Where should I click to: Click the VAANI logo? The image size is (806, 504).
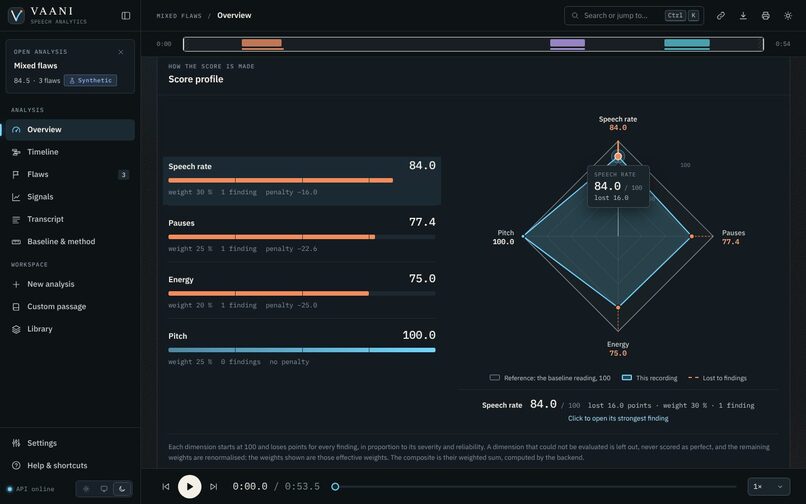[x=16, y=15]
